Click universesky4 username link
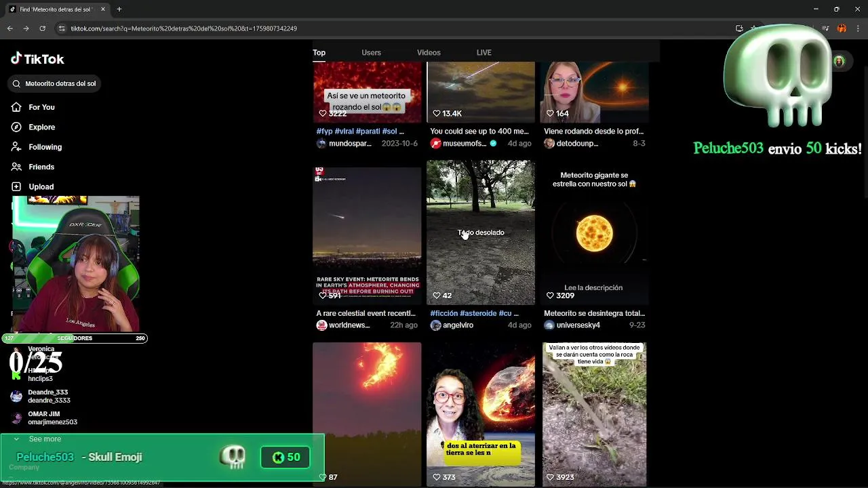The width and height of the screenshot is (868, 488). pyautogui.click(x=578, y=325)
